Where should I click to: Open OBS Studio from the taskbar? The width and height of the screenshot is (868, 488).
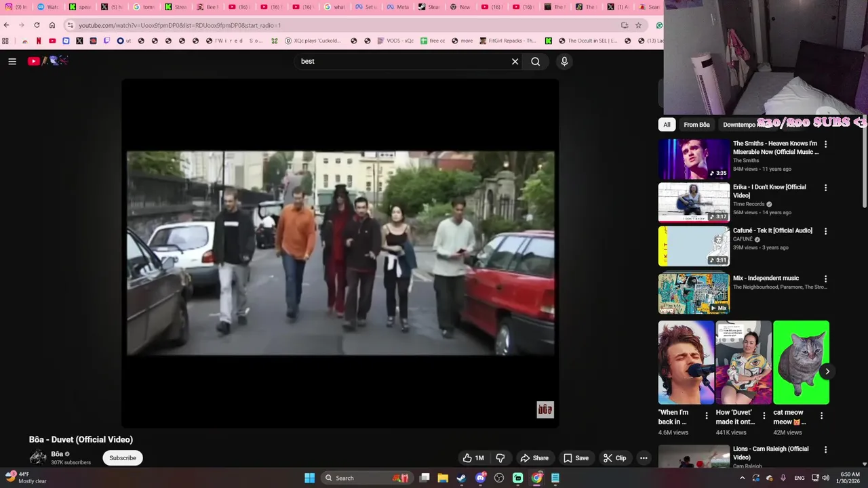click(x=499, y=478)
